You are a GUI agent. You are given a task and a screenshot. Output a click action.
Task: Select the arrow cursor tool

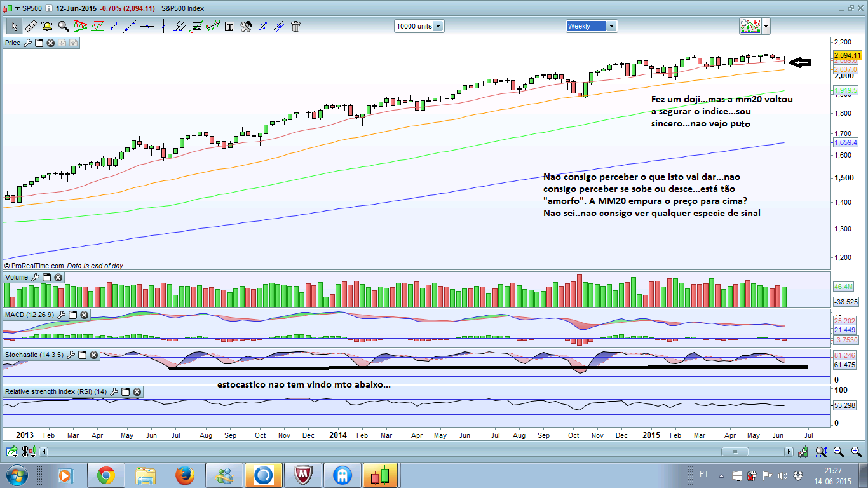(14, 26)
